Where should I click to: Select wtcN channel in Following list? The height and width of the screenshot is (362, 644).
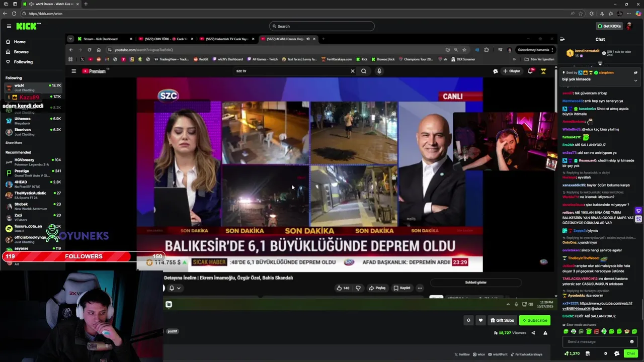(x=33, y=87)
